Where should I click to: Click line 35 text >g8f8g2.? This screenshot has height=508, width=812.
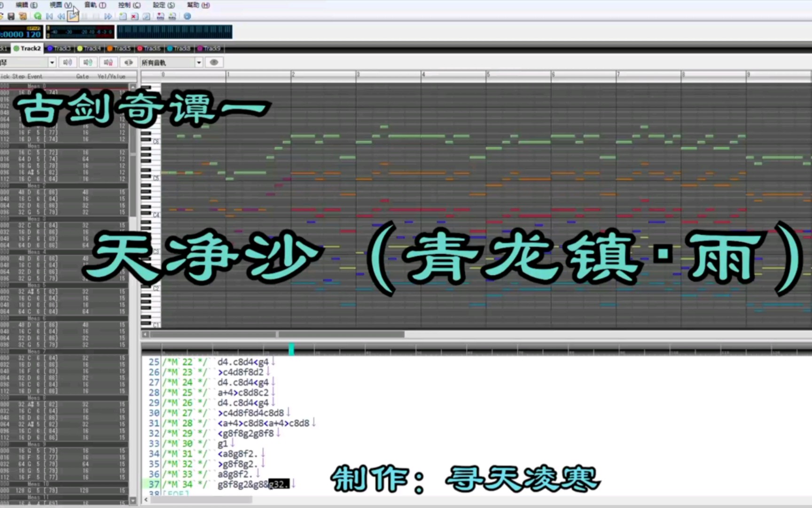point(238,464)
